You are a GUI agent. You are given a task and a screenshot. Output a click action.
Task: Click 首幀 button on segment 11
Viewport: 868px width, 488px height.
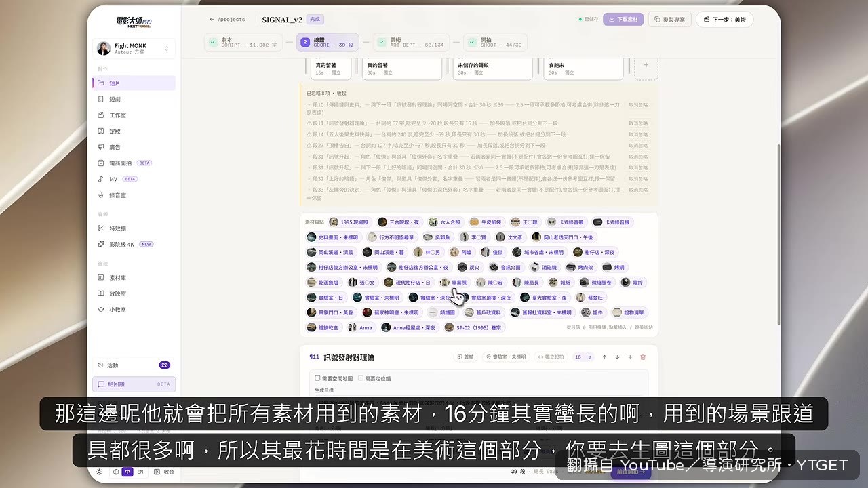(x=466, y=357)
